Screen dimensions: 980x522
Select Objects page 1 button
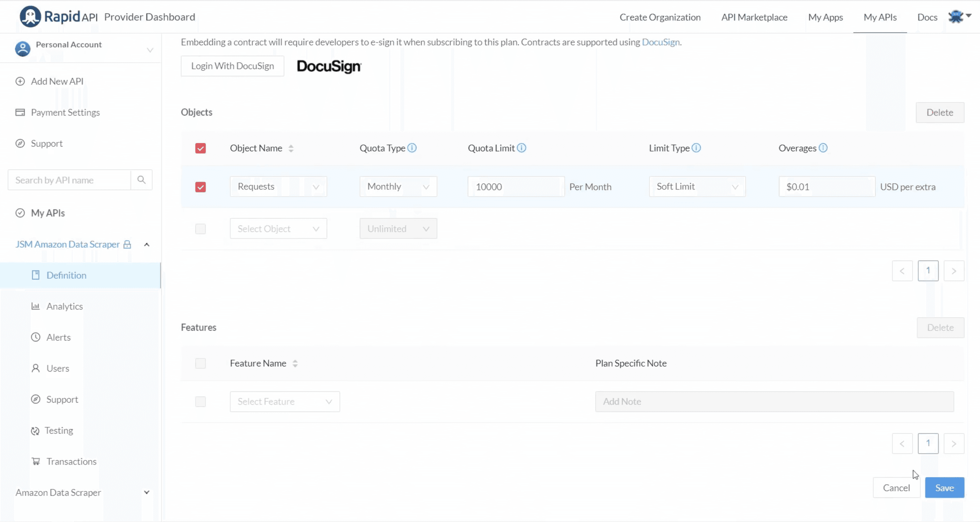928,271
